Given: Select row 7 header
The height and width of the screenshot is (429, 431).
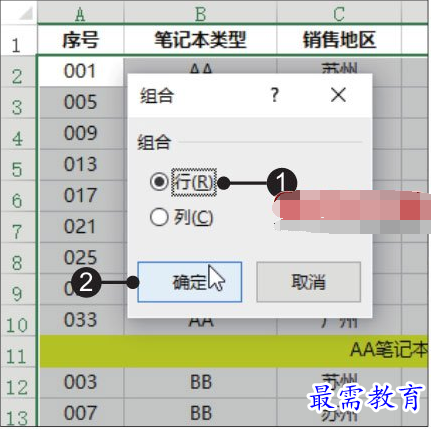Looking at the screenshot, I should click(x=18, y=227).
